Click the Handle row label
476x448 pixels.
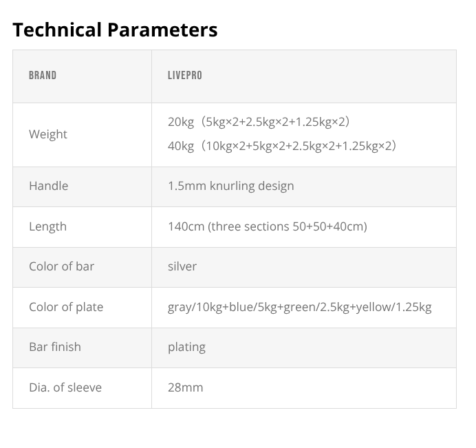tap(48, 186)
